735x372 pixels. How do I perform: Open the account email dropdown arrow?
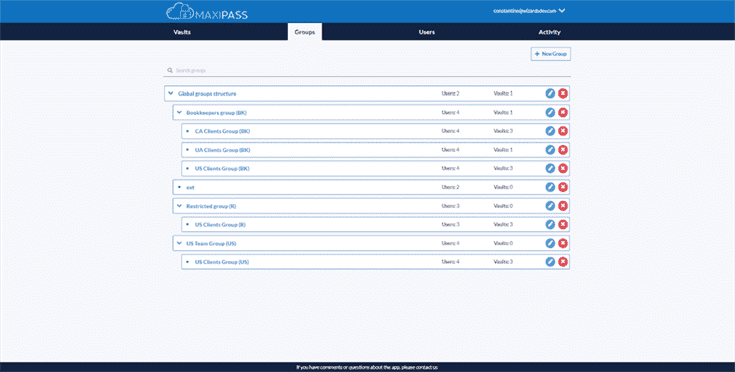coord(562,11)
